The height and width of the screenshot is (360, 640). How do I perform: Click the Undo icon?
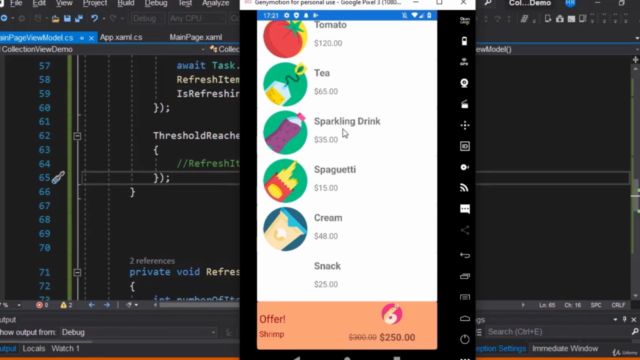click(x=94, y=19)
